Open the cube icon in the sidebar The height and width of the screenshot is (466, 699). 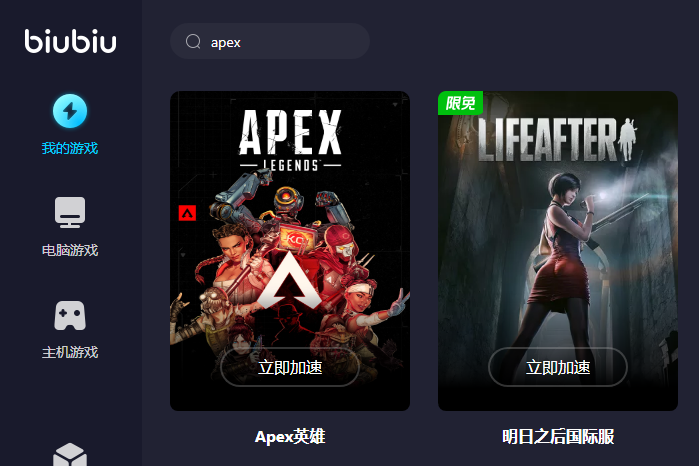[70, 455]
